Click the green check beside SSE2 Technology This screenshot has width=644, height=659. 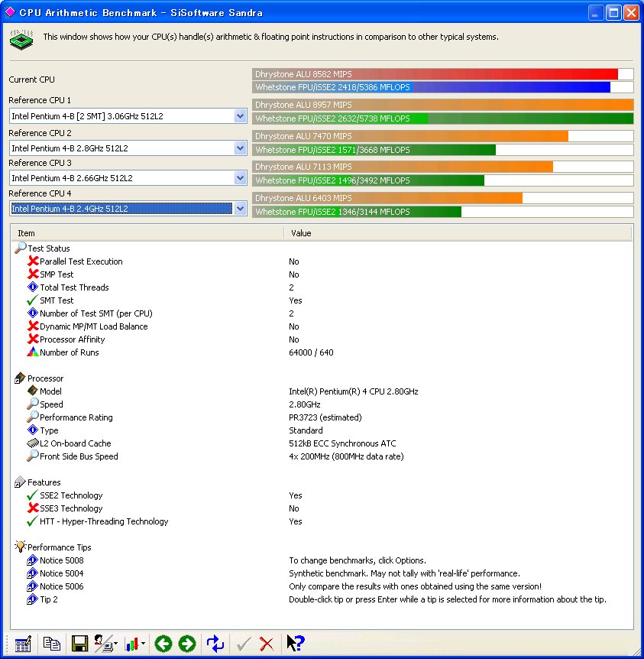pyautogui.click(x=32, y=495)
